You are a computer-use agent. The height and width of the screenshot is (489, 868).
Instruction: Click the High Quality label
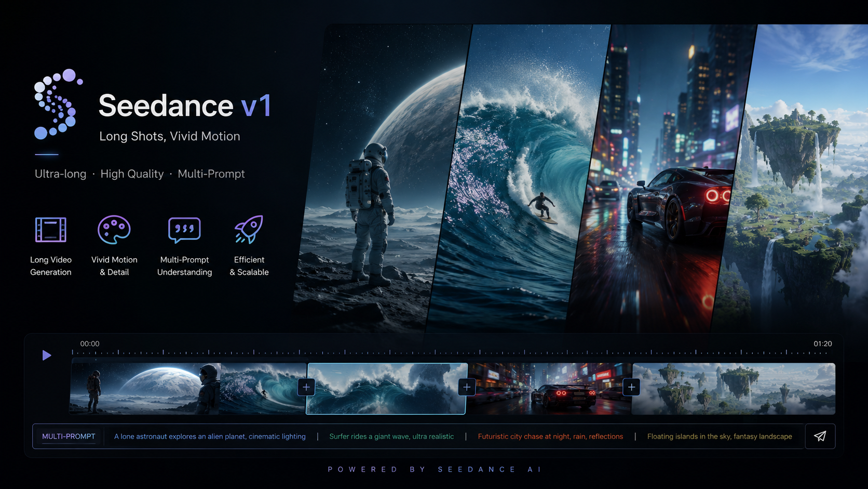click(132, 174)
